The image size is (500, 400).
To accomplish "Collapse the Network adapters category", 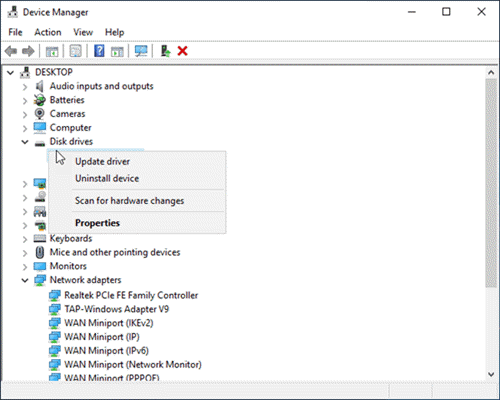I will pyautogui.click(x=25, y=280).
